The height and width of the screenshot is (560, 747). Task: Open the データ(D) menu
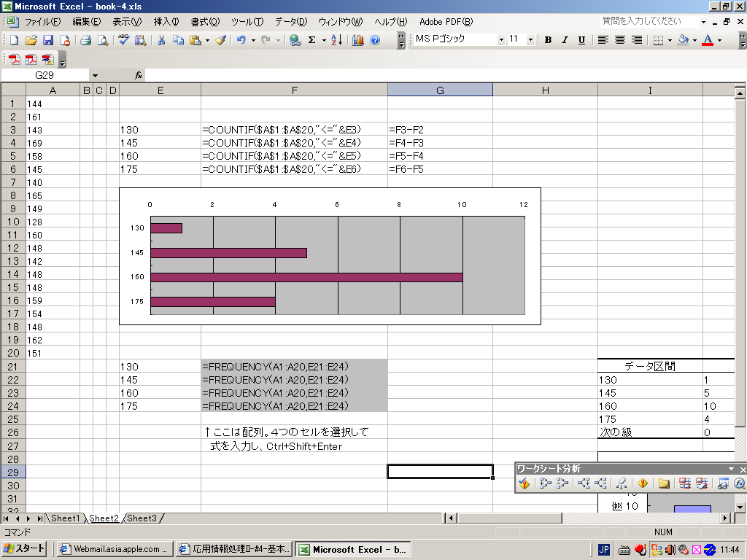[x=291, y=22]
